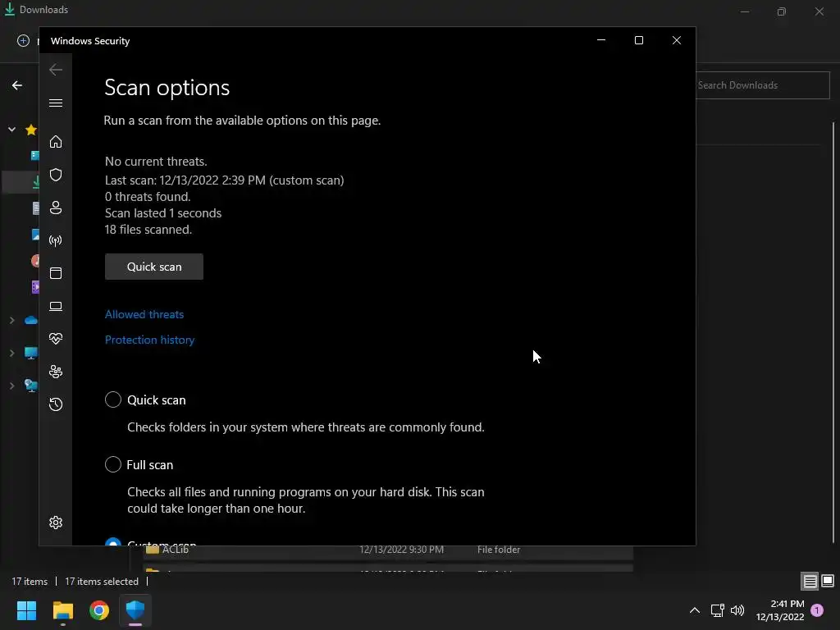The image size is (840, 630).
Task: Expand the OneDrive tree item in Explorer
Action: coord(11,321)
